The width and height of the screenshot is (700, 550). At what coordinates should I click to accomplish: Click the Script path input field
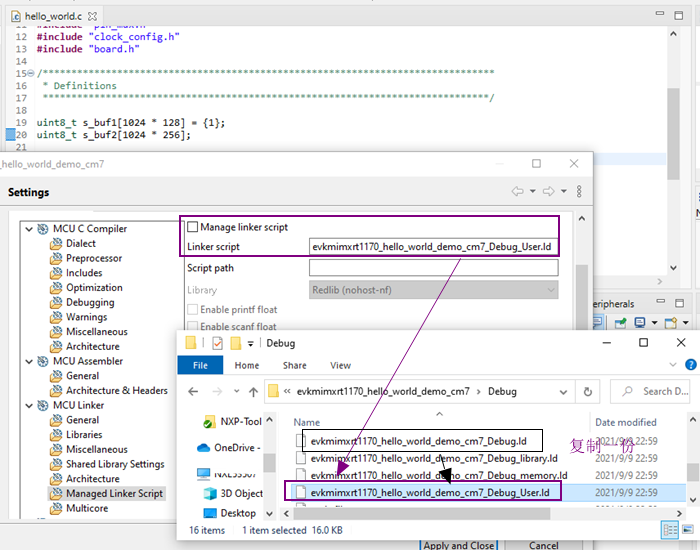tap(433, 268)
